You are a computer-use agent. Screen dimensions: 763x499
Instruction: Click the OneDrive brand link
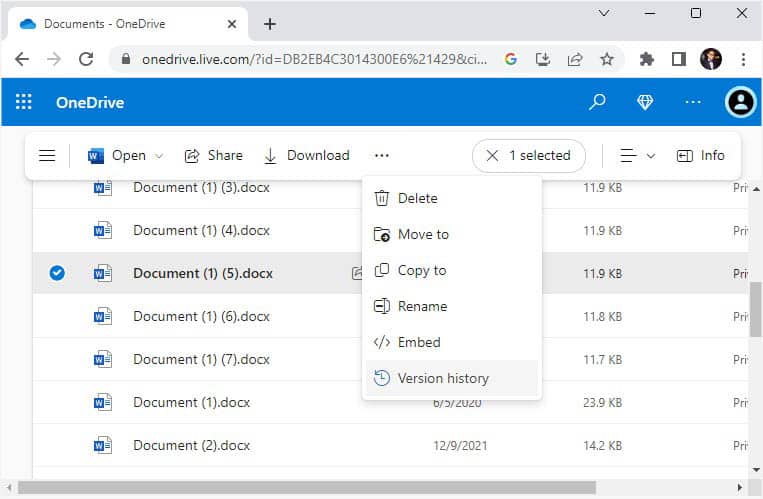point(90,103)
